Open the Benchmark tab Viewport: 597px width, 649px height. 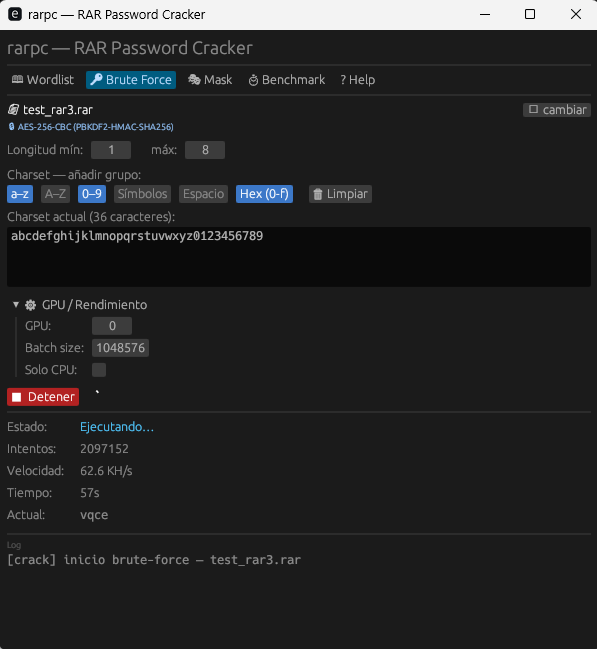[x=287, y=79]
